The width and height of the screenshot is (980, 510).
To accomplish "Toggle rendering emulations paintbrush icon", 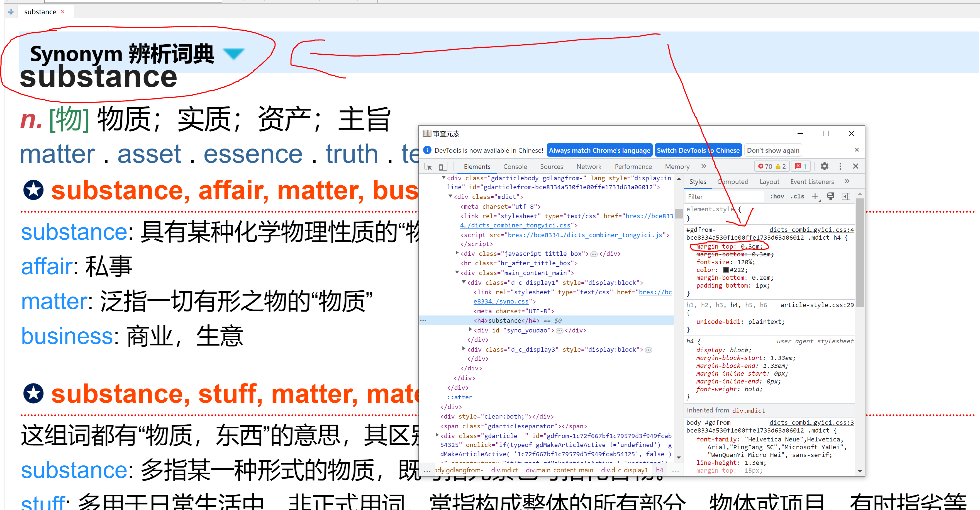I will (x=830, y=196).
